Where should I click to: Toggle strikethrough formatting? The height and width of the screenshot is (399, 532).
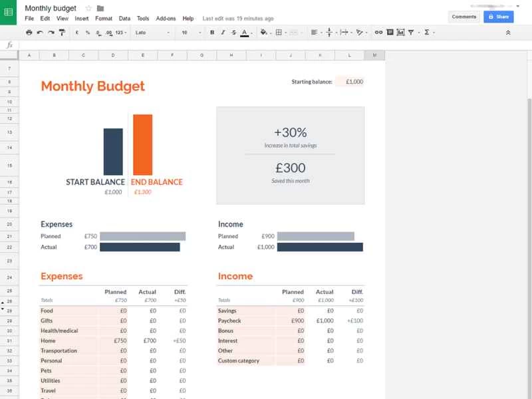click(x=232, y=32)
